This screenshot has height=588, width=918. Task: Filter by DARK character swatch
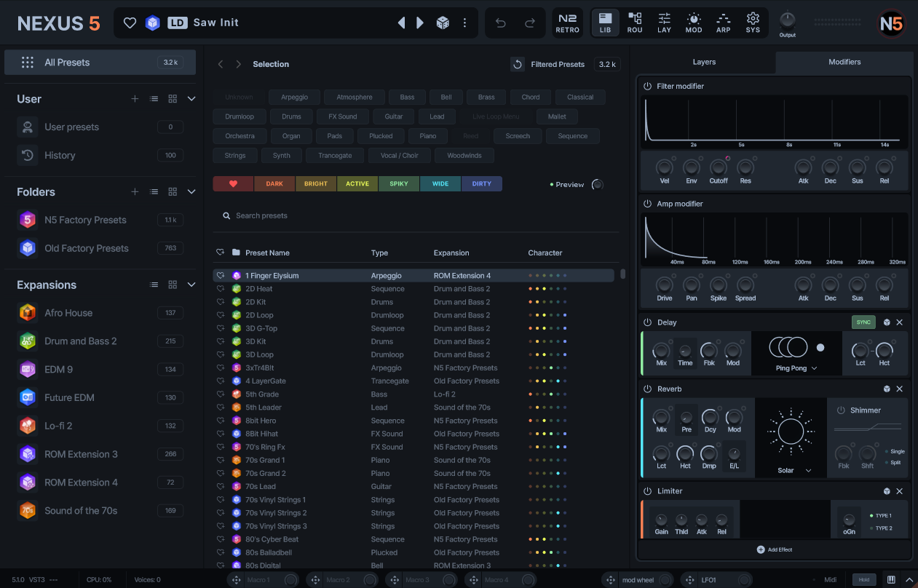[274, 183]
